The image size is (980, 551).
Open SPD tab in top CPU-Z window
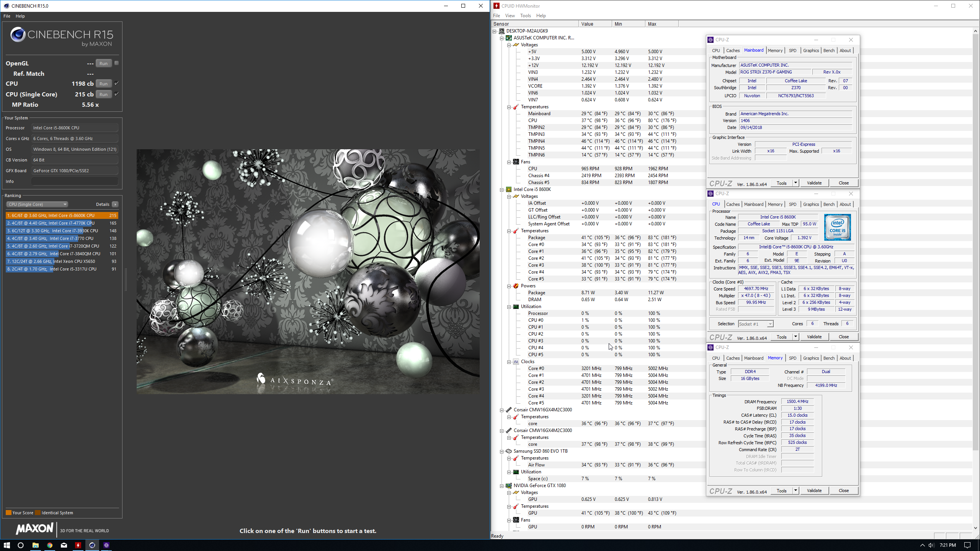pos(792,51)
